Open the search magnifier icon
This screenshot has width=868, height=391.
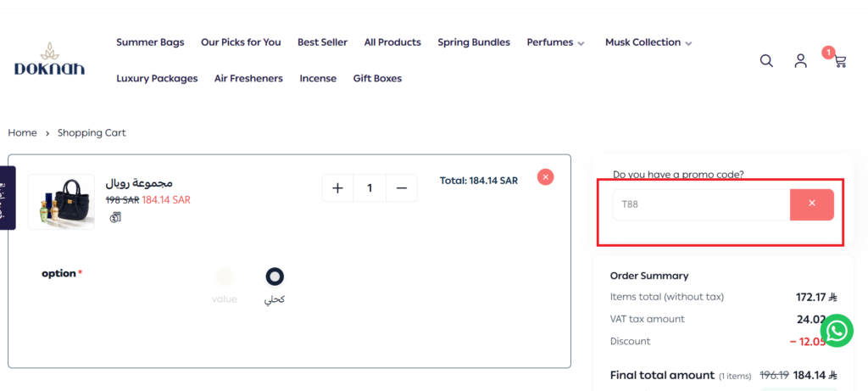coord(766,61)
